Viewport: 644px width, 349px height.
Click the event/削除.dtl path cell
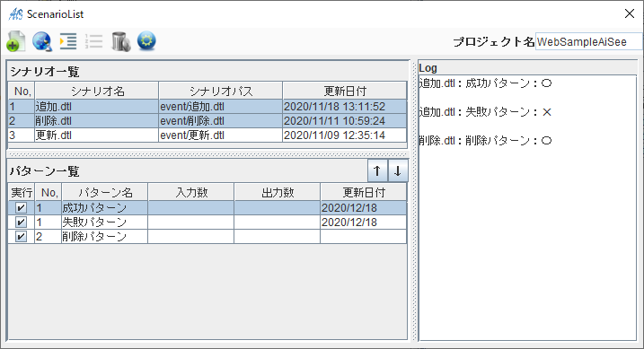[221, 121]
